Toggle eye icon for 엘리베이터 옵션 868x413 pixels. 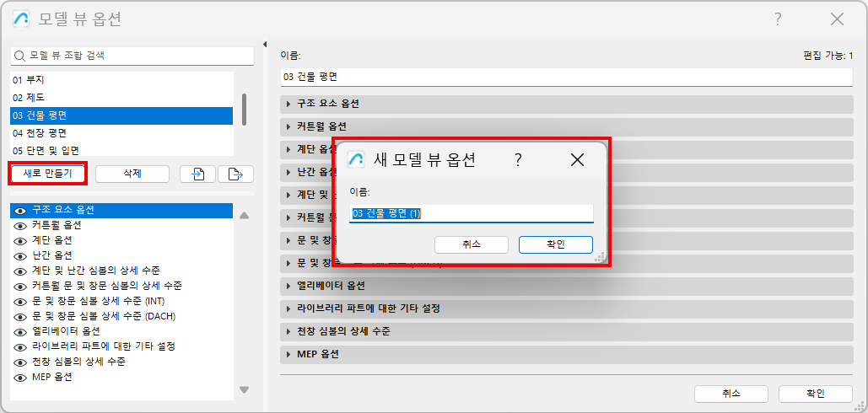click(20, 332)
